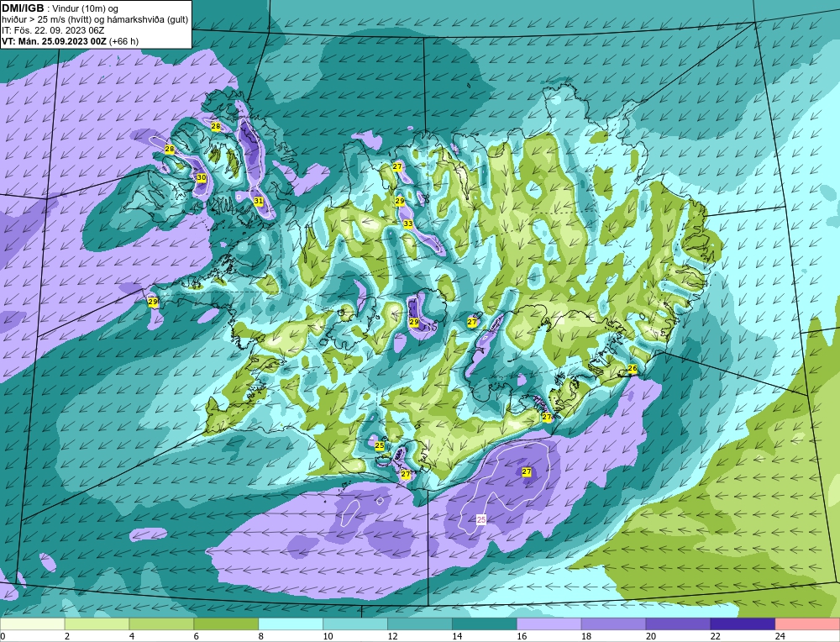Select the 14–16 m/s dark teal legend swatch
Image resolution: width=840 pixels, height=642 pixels.
[x=485, y=624]
